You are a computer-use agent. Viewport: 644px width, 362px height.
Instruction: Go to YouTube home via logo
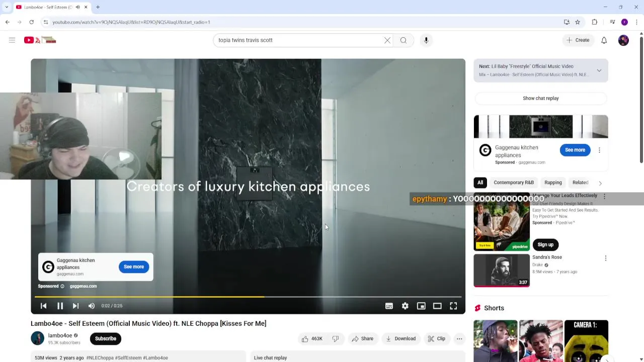[40, 40]
